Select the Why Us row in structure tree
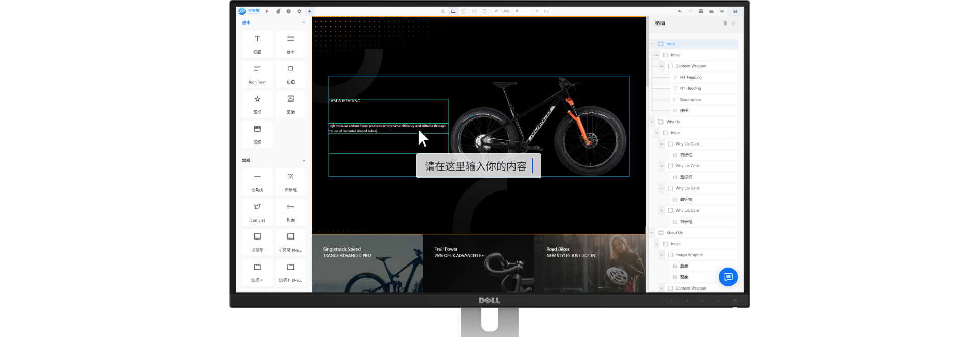This screenshot has width=980, height=337. (696, 122)
